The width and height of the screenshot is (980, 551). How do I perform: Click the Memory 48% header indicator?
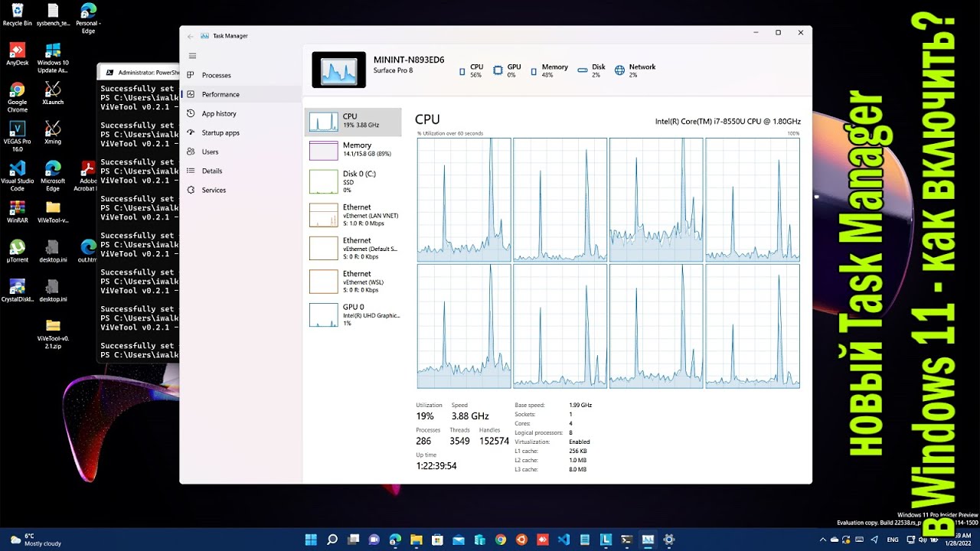[x=549, y=70]
